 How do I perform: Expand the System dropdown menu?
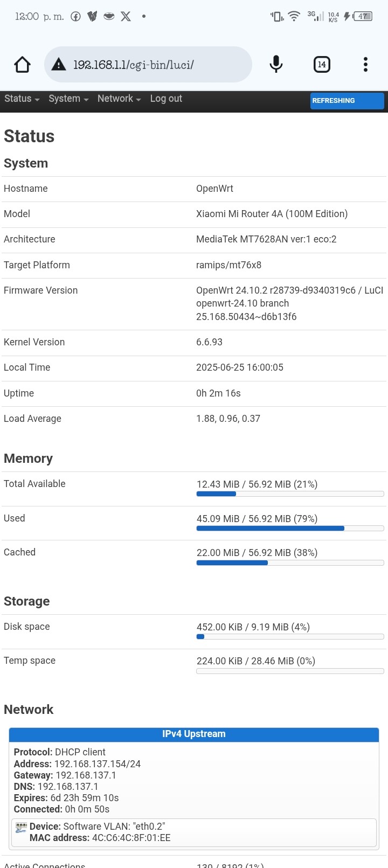(x=68, y=99)
